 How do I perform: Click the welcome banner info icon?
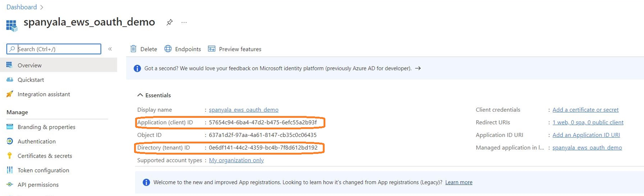(146, 182)
